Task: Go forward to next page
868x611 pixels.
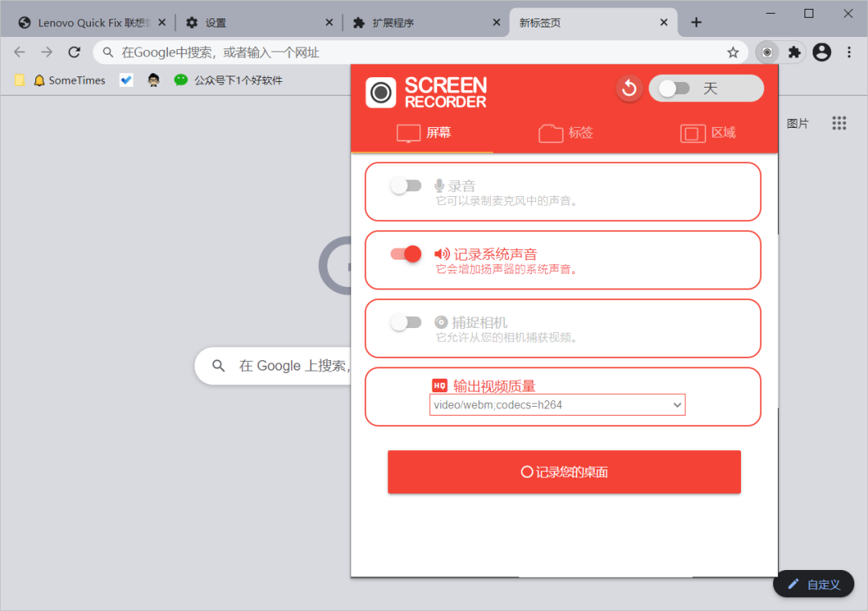Action: pyautogui.click(x=47, y=52)
